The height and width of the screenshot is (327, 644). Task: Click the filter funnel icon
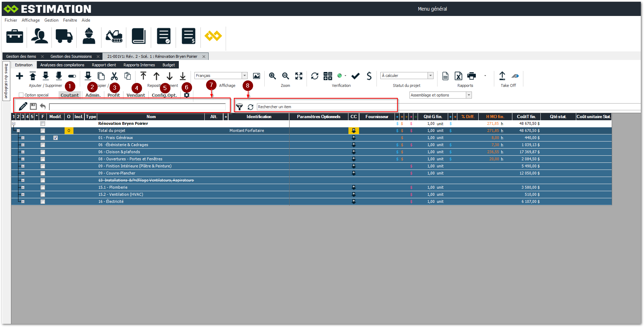[x=240, y=107]
